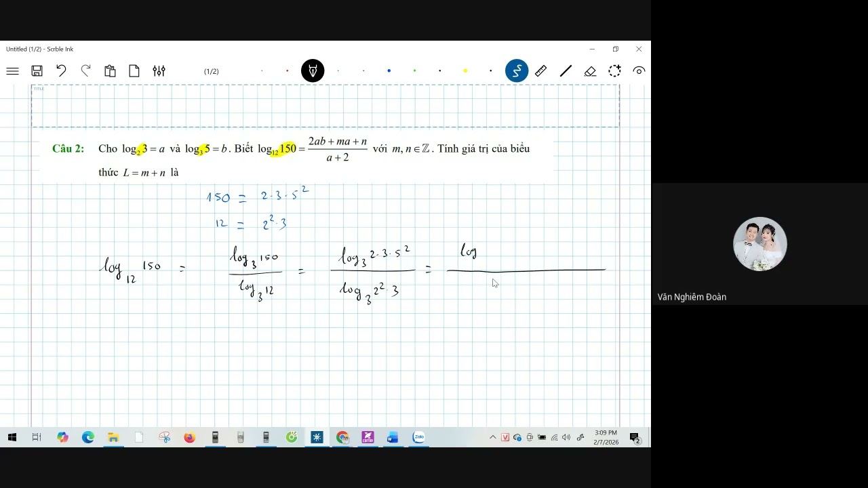Activate the ruler tool

click(x=540, y=70)
